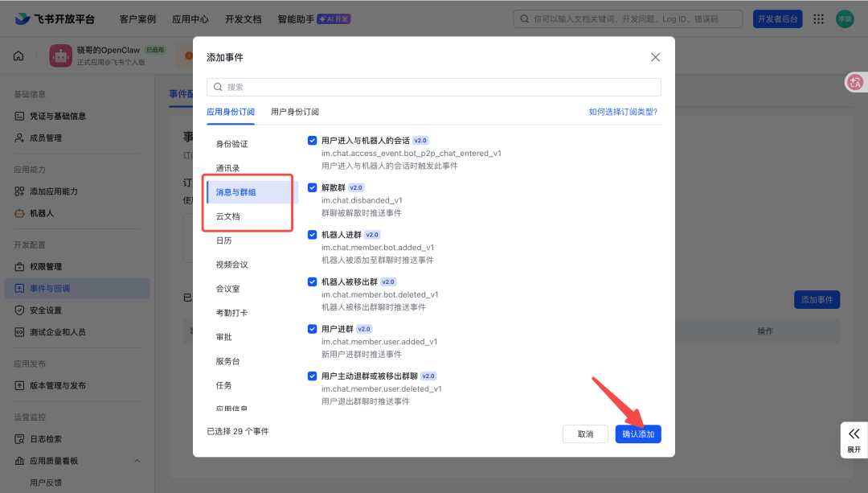Click the 飞书开放平台 logo icon
Image resolution: width=868 pixels, height=493 pixels.
pyautogui.click(x=21, y=18)
